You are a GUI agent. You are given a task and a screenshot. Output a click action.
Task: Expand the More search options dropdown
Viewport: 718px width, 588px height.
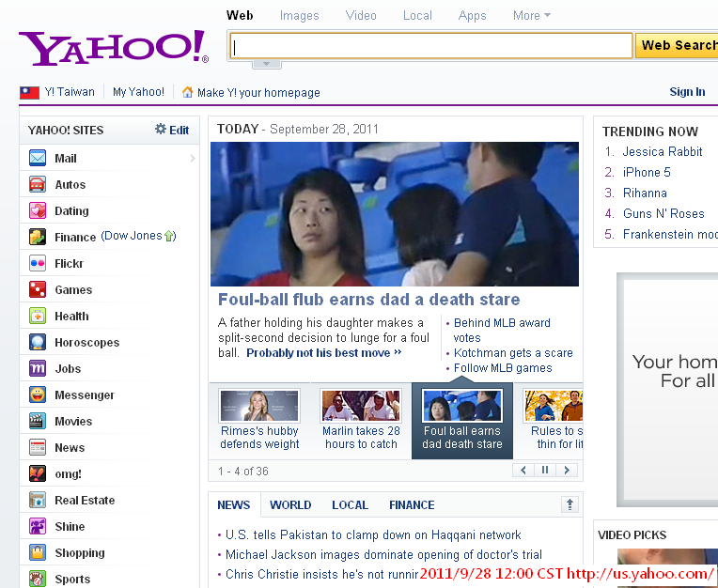532,16
